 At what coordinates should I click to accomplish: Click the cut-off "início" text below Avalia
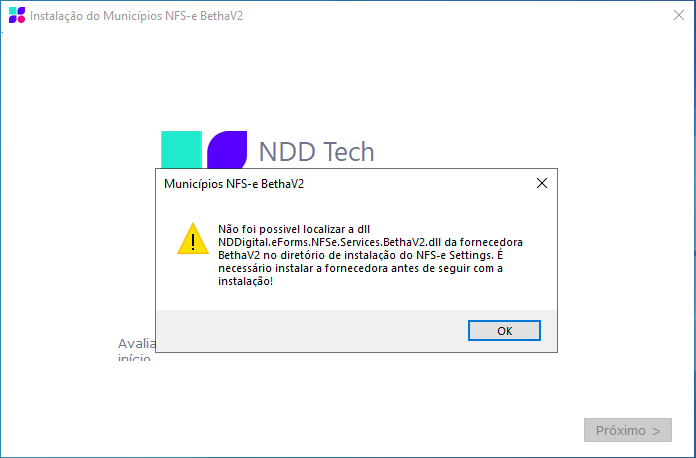coord(134,357)
